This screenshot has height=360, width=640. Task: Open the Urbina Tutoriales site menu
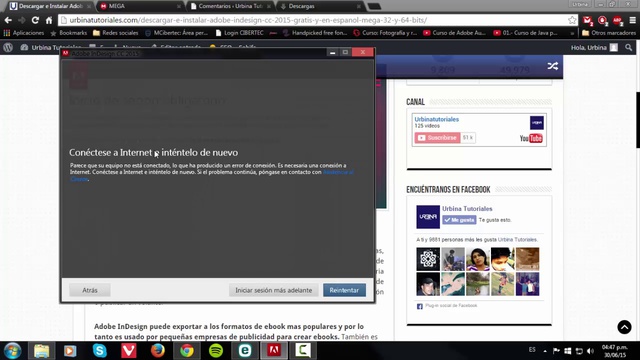point(51,48)
